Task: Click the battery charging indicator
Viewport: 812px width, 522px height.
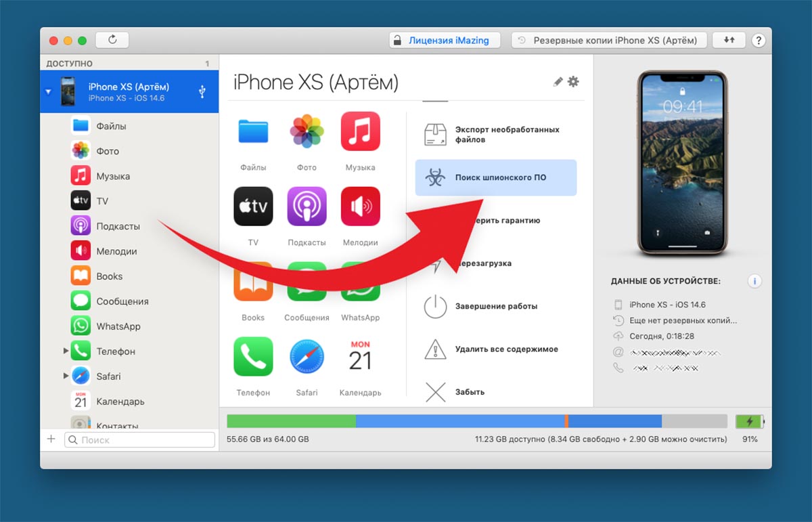Action: 750,421
